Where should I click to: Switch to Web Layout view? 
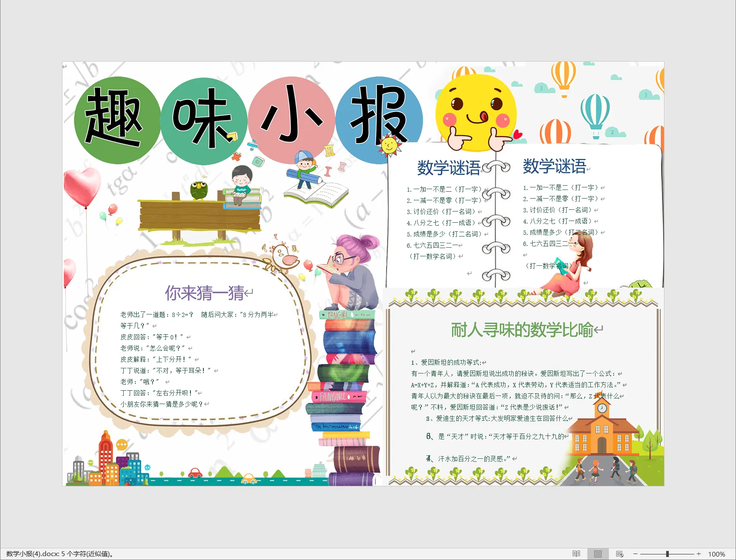click(620, 554)
